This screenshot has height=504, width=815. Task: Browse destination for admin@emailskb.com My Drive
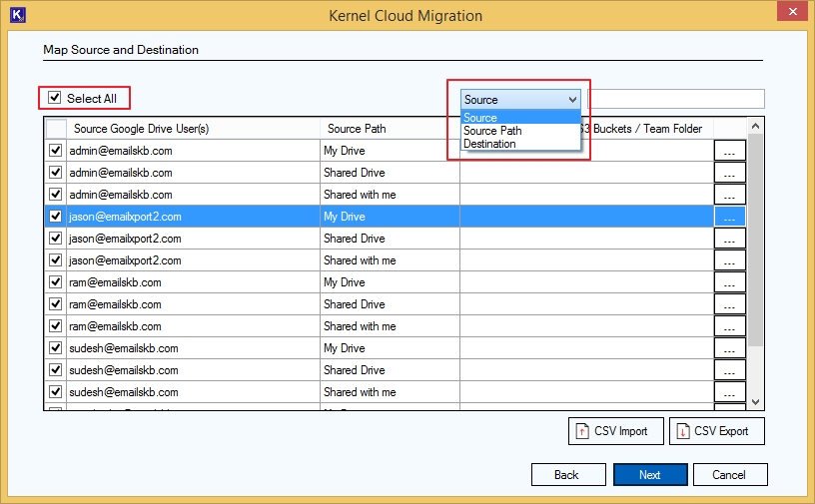(730, 151)
